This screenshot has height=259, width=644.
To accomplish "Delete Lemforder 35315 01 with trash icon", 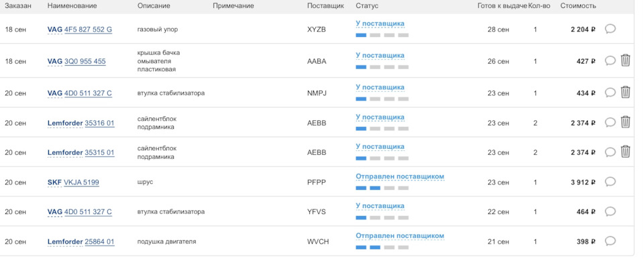I will pyautogui.click(x=625, y=152).
